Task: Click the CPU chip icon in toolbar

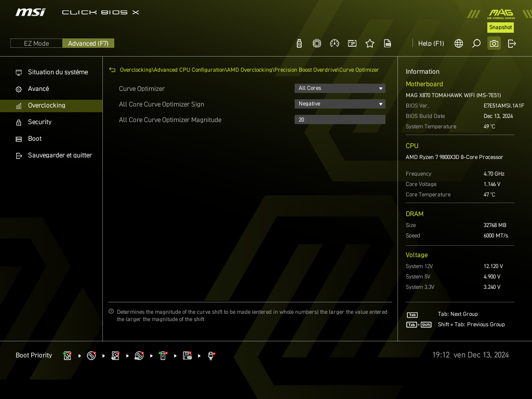Action: coord(317,44)
